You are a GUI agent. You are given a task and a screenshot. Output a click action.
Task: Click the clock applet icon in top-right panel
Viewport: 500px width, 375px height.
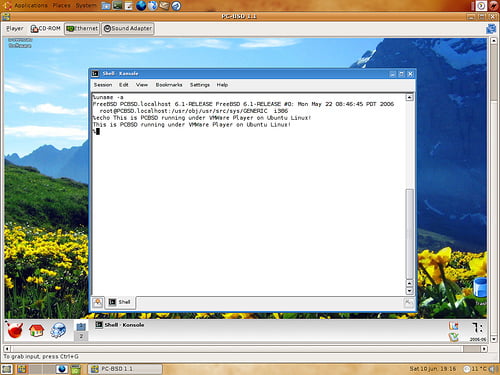tap(481, 6)
